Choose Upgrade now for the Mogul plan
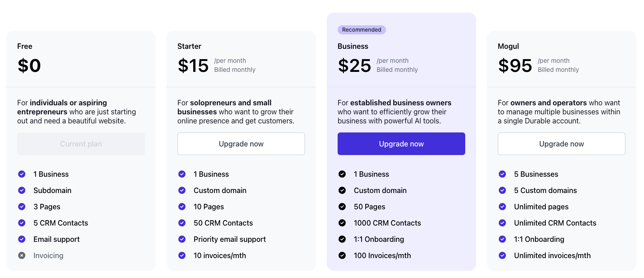The height and width of the screenshot is (278, 644). click(x=561, y=144)
